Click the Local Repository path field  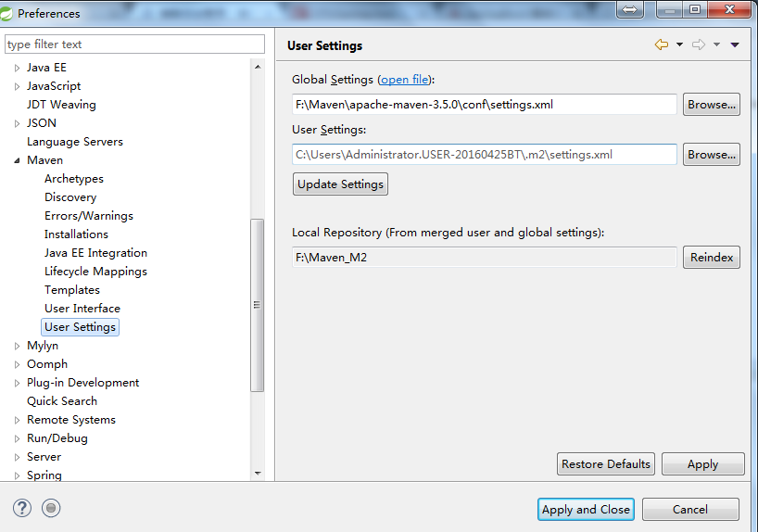click(x=485, y=258)
